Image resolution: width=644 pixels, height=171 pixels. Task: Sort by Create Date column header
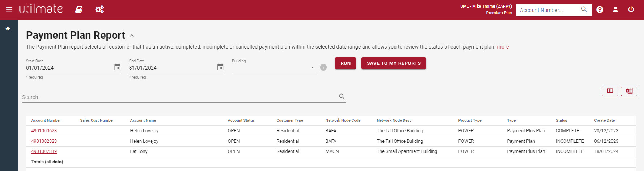pyautogui.click(x=604, y=120)
